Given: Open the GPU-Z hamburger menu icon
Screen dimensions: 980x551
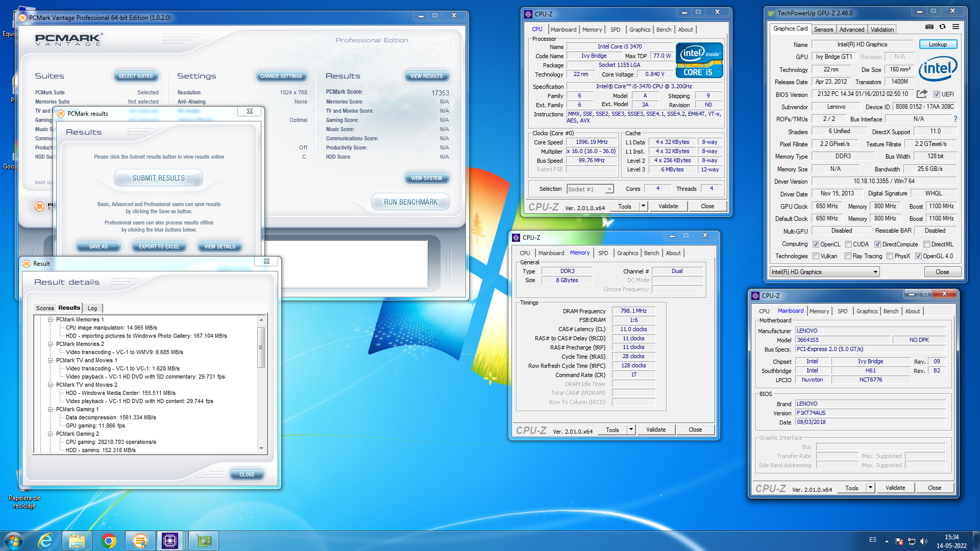Looking at the screenshot, I should pyautogui.click(x=955, y=27).
